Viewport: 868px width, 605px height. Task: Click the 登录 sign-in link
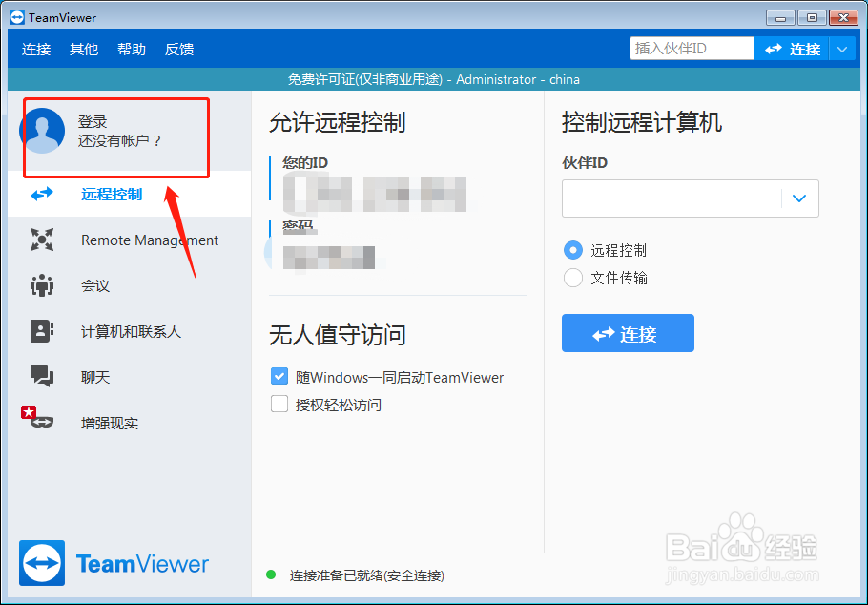coord(93,121)
